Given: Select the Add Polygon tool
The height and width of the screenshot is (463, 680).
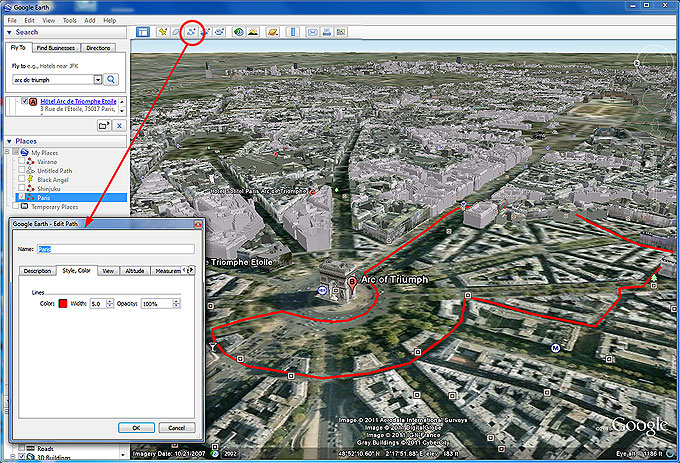Looking at the screenshot, I should (176, 32).
